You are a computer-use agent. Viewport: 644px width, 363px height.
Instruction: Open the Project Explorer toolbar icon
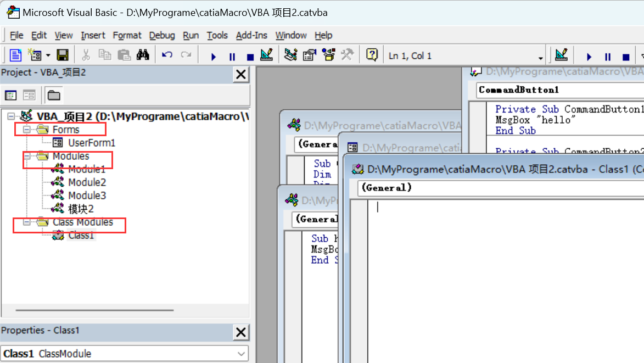[x=291, y=55]
